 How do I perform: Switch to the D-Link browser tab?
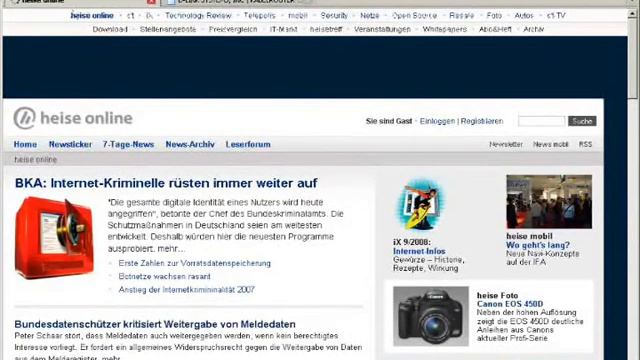[237, 2]
